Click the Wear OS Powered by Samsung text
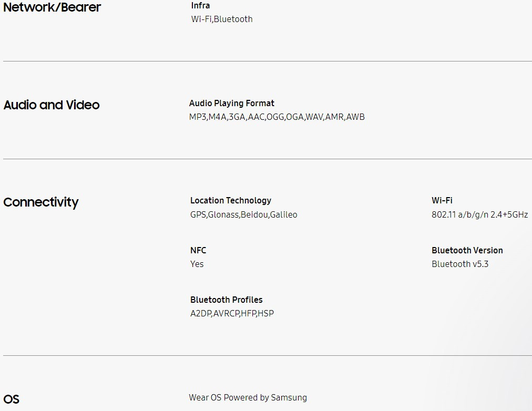This screenshot has height=411, width=532. [x=248, y=398]
